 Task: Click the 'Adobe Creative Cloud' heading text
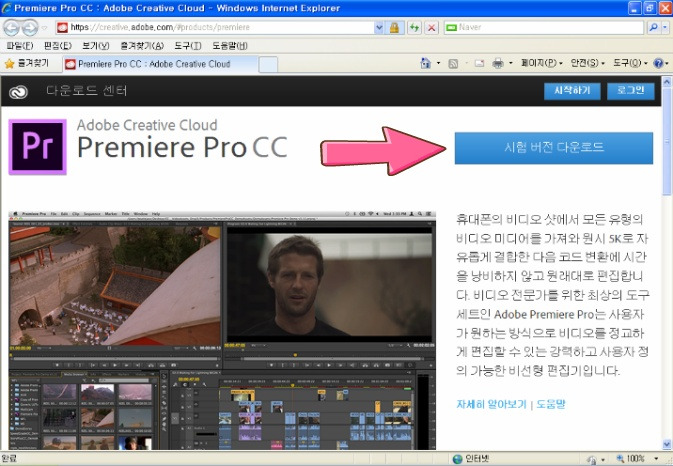coord(147,125)
